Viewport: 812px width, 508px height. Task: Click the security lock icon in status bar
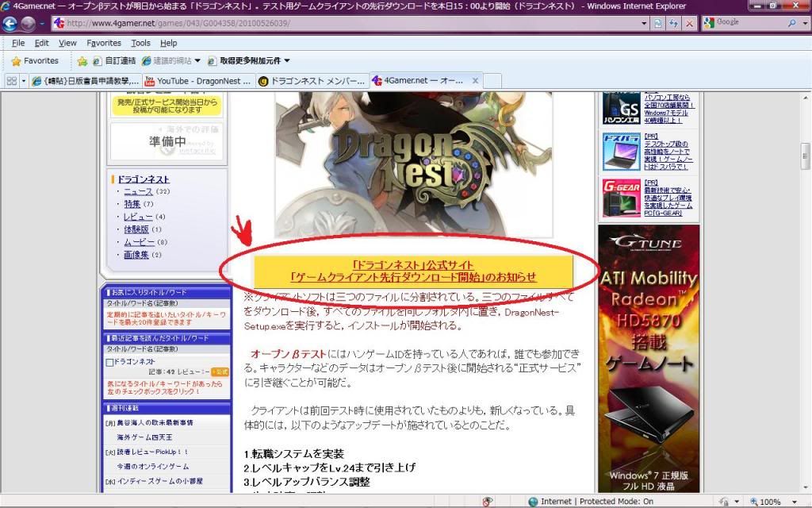pos(724,502)
